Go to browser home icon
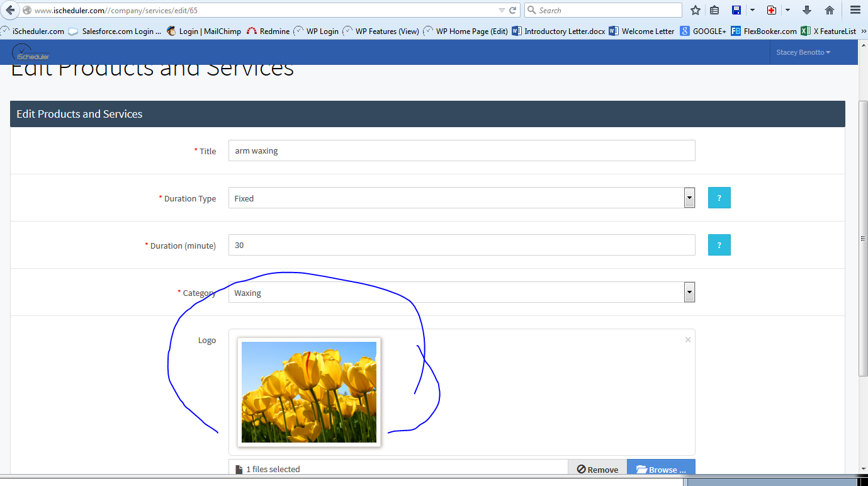 (x=830, y=10)
